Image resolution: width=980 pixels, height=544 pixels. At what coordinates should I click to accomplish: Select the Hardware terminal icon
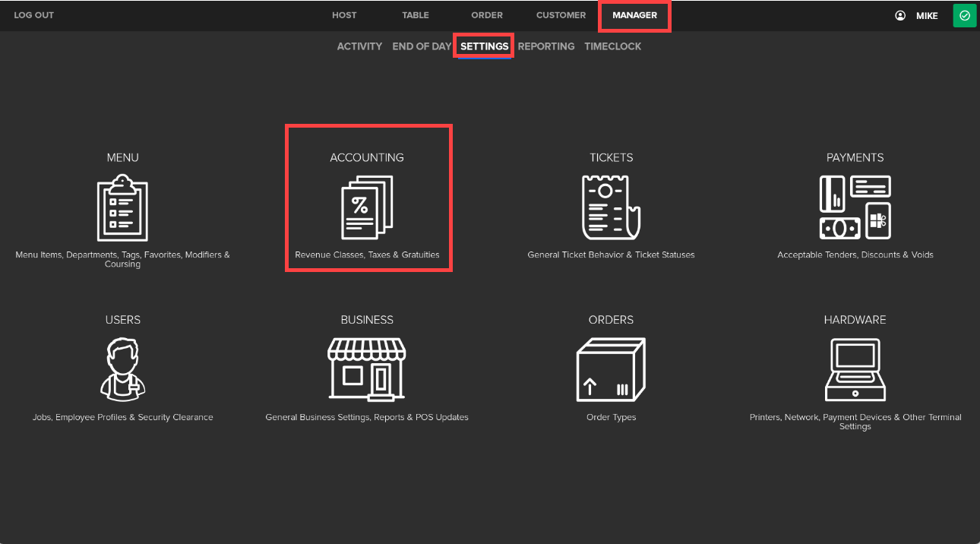(x=855, y=369)
